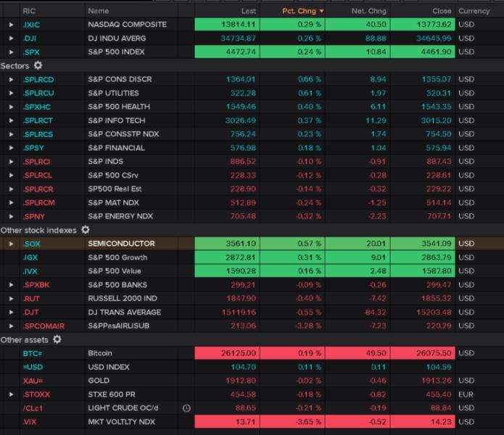Expand the .IXIC NASDAQ COMPOSITE row
Screen dimensions: 504x435
pyautogui.click(x=12, y=25)
